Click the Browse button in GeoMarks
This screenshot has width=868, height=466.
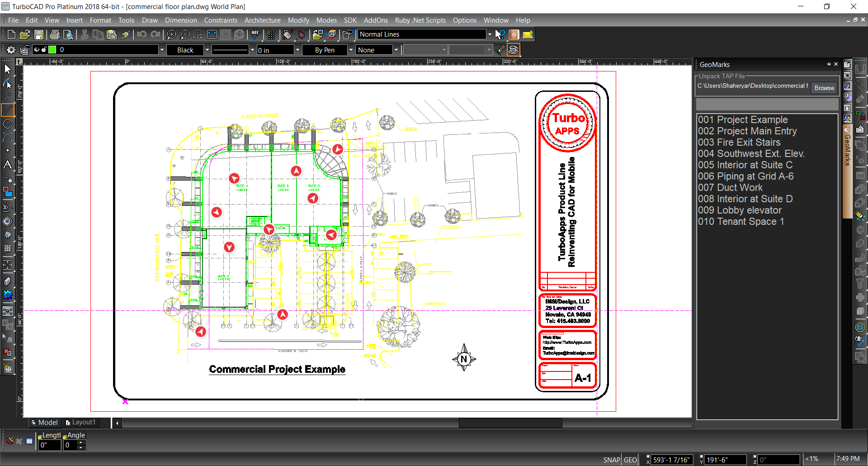point(824,88)
